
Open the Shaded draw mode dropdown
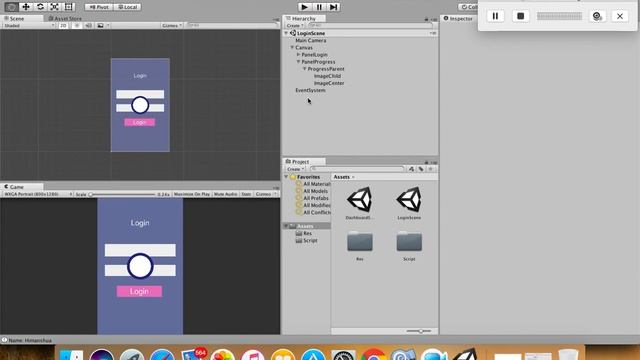[29, 25]
